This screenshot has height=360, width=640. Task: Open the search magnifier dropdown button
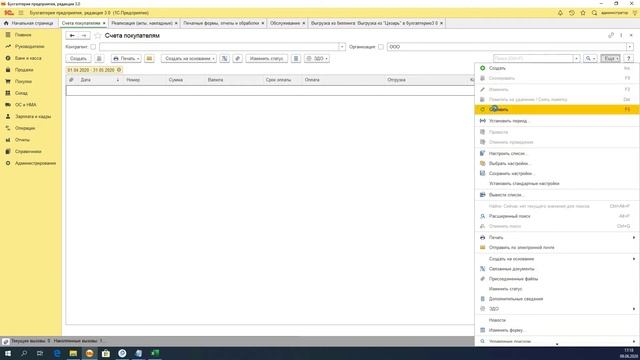click(590, 59)
